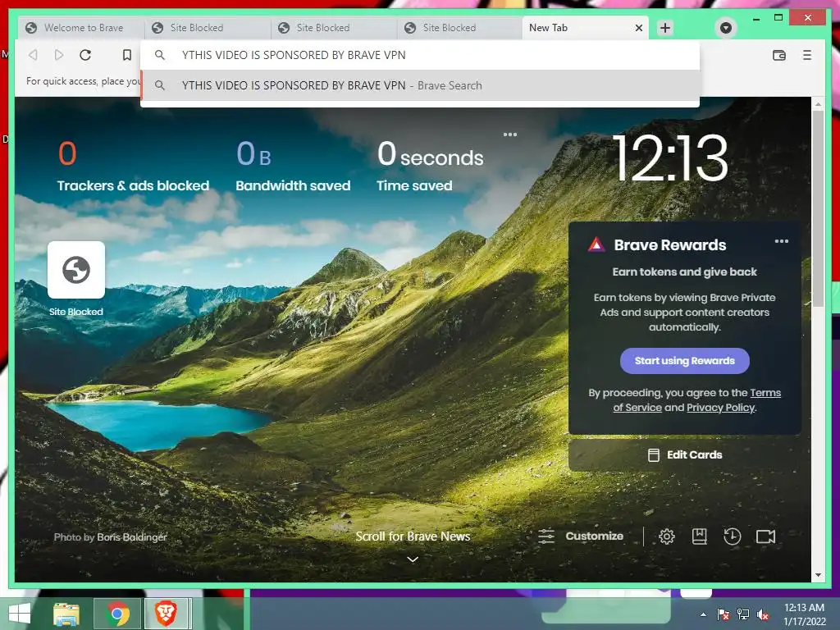Click the Edit Cards button
The image size is (840, 630).
click(x=685, y=454)
